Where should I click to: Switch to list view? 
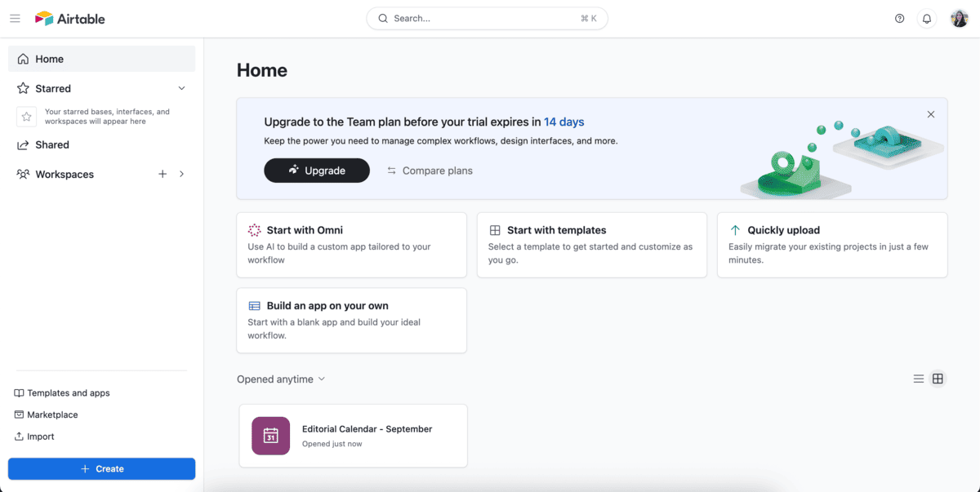[918, 379]
